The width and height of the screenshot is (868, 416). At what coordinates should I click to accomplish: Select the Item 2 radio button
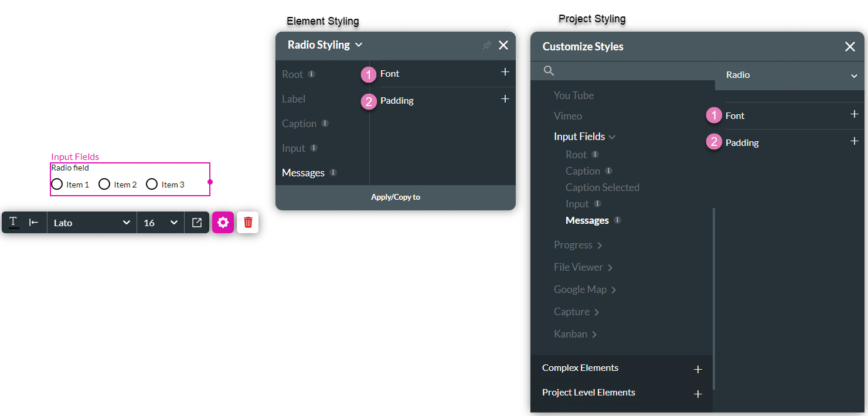click(x=104, y=183)
